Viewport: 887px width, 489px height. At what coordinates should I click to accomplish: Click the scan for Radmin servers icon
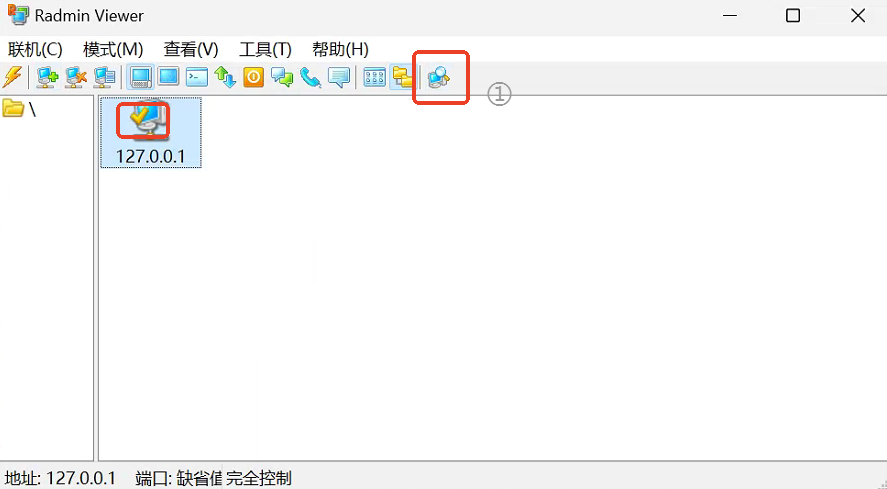[438, 77]
